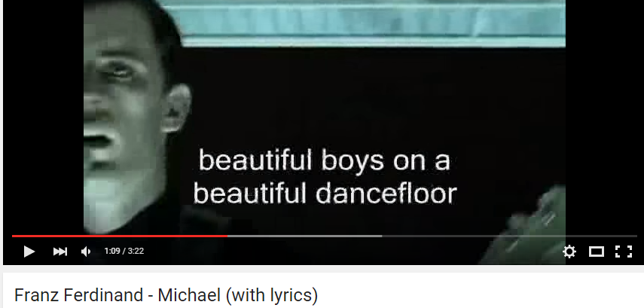Image resolution: width=644 pixels, height=308 pixels.
Task: Click the black letterbox left of the video
Action: [43, 117]
